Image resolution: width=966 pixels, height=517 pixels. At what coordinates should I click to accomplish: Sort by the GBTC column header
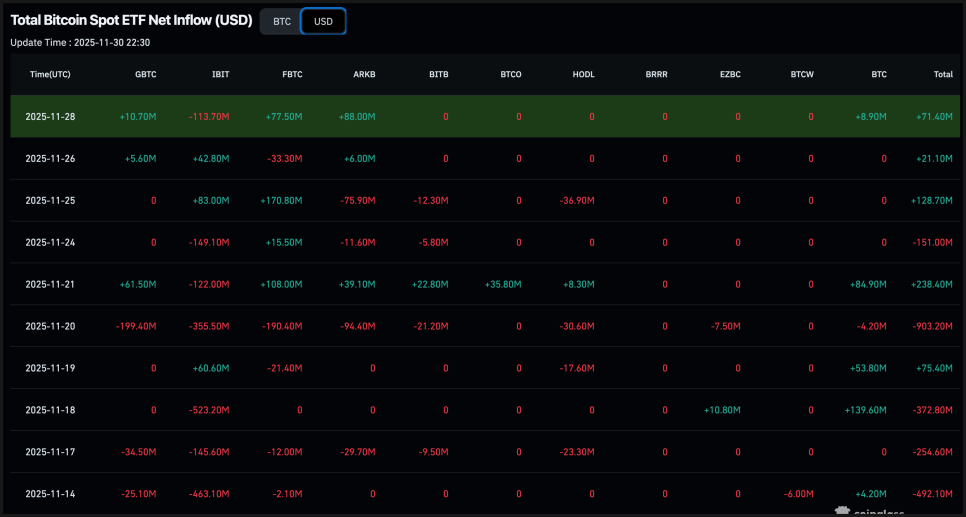click(x=145, y=75)
